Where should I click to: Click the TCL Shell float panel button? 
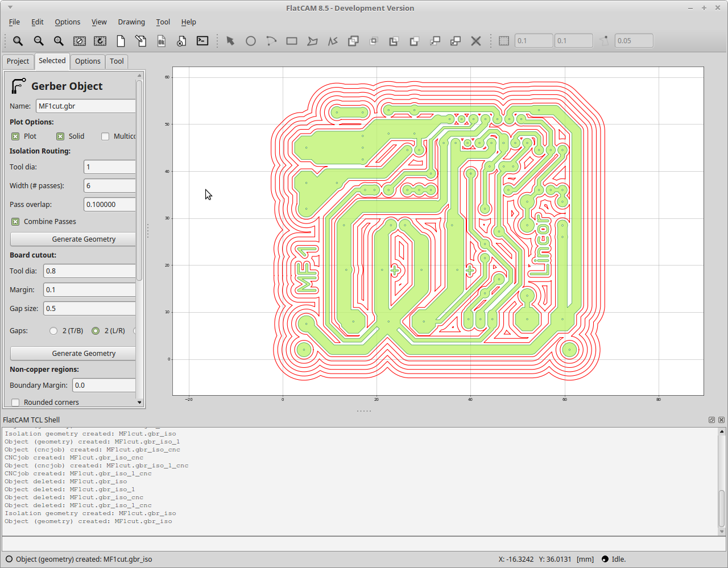712,420
